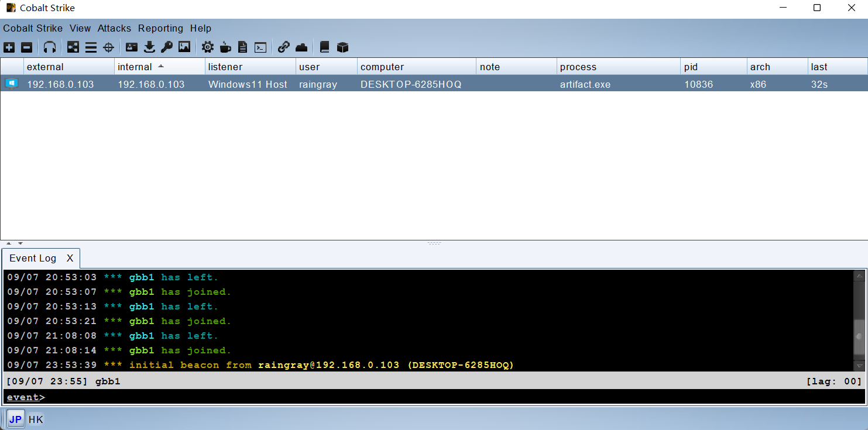The image size is (868, 430).
Task: Switch to the target table crosshair icon
Action: coord(108,47)
